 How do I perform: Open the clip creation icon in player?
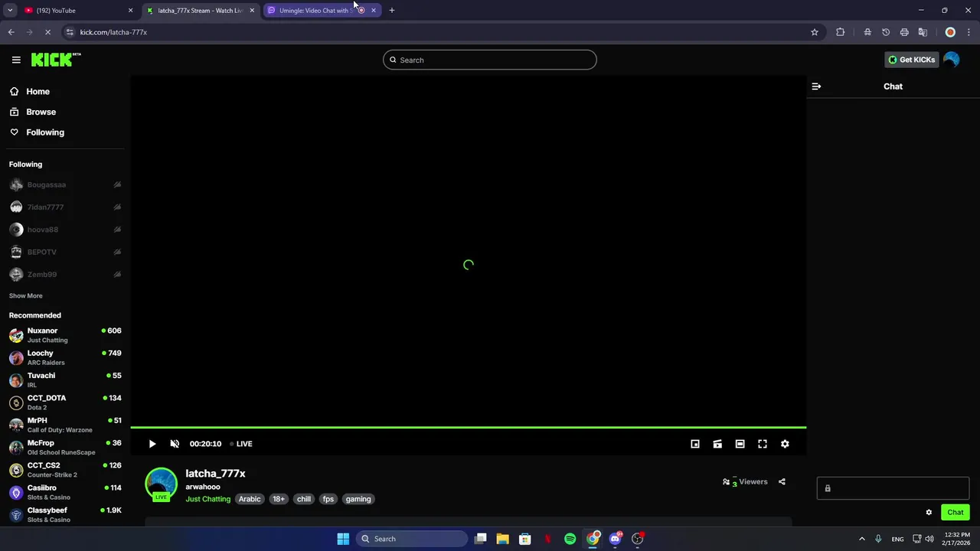click(717, 444)
